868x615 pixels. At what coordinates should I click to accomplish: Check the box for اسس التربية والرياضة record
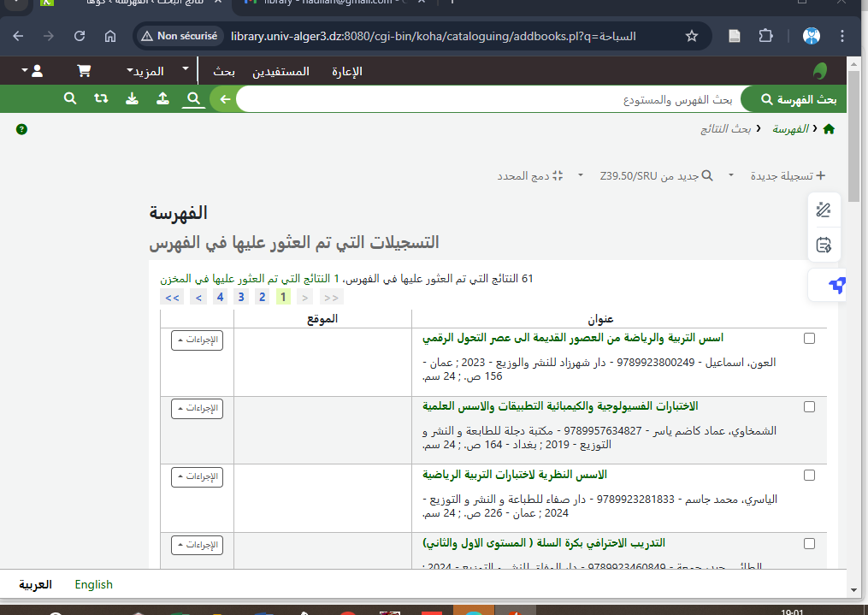coord(809,339)
